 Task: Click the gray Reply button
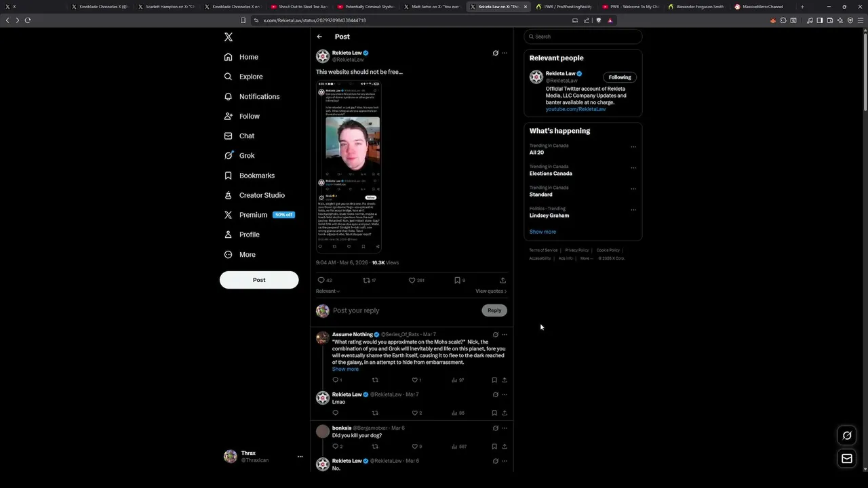tap(494, 310)
